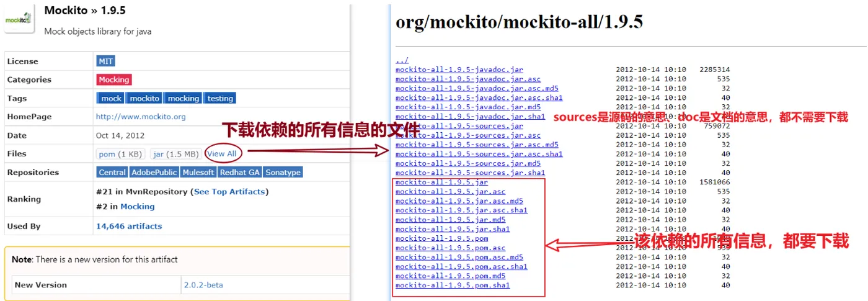The height and width of the screenshot is (301, 868).
Task: Open the Sonatype repository tag
Action: tap(283, 172)
